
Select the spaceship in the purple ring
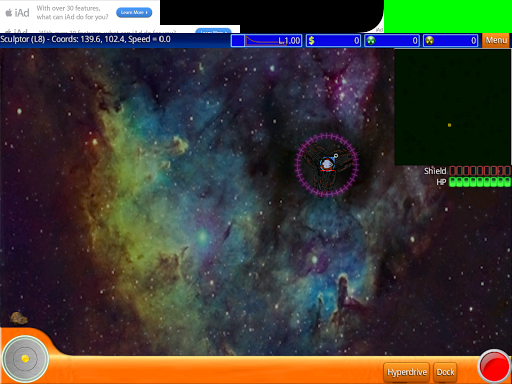click(327, 164)
